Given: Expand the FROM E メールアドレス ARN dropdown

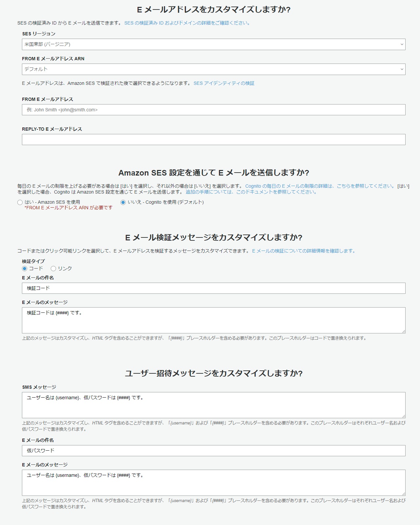Looking at the screenshot, I should pos(213,69).
